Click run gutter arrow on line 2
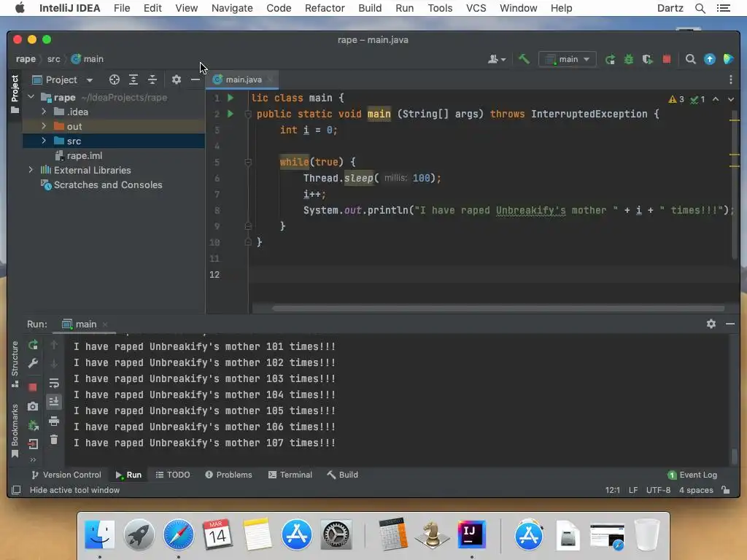Image resolution: width=747 pixels, height=560 pixels. pos(231,114)
